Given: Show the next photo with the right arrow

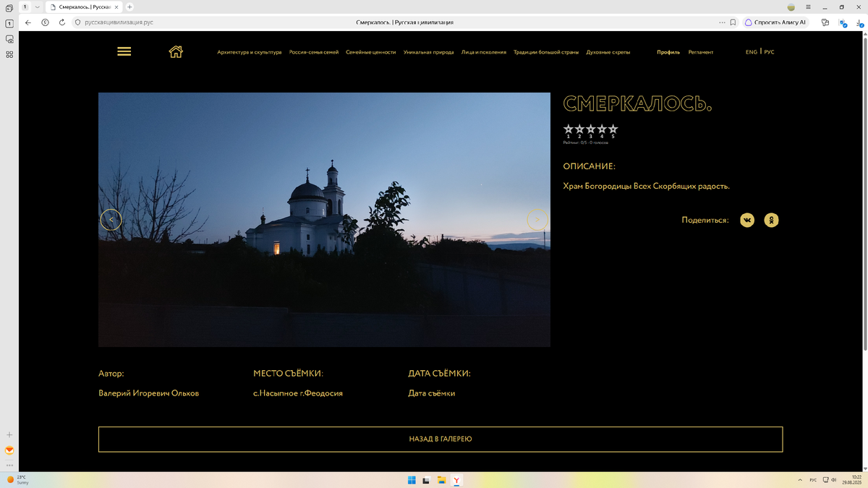Looking at the screenshot, I should point(537,220).
